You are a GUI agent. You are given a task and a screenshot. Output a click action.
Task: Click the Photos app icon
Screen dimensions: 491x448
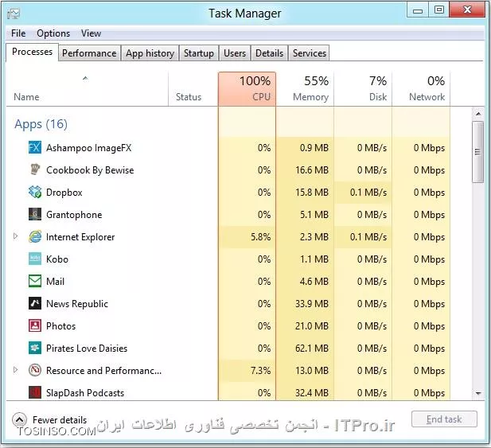pyautogui.click(x=35, y=325)
